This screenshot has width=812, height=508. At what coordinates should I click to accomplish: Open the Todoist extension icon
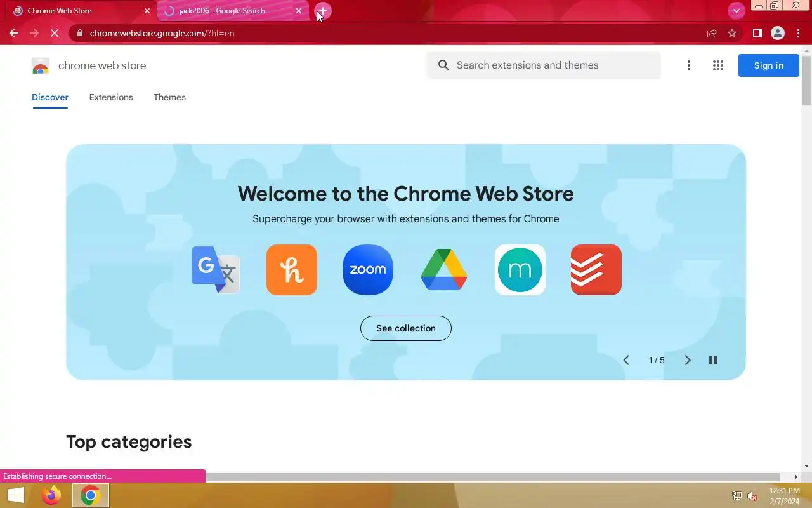pos(596,270)
